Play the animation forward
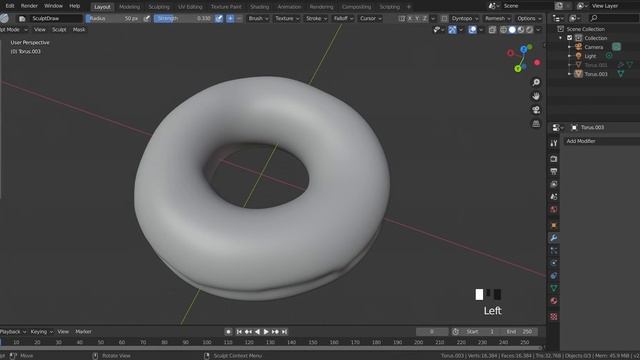640x360 pixels. [x=266, y=332]
